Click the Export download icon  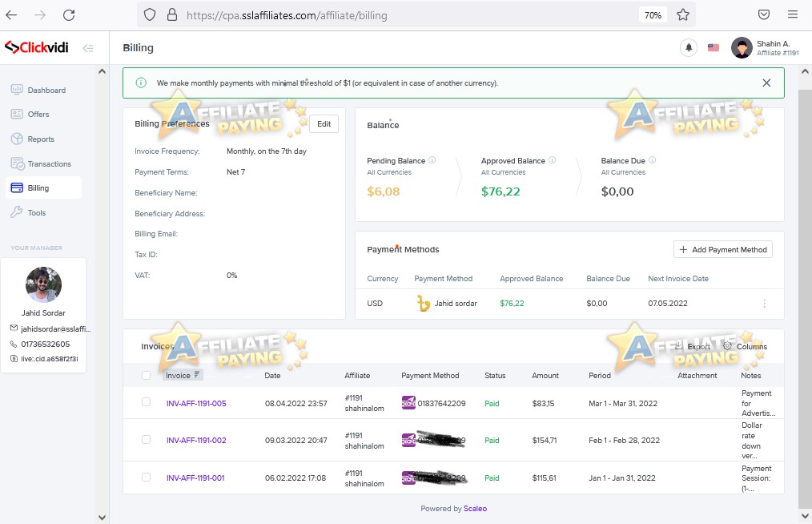point(679,345)
